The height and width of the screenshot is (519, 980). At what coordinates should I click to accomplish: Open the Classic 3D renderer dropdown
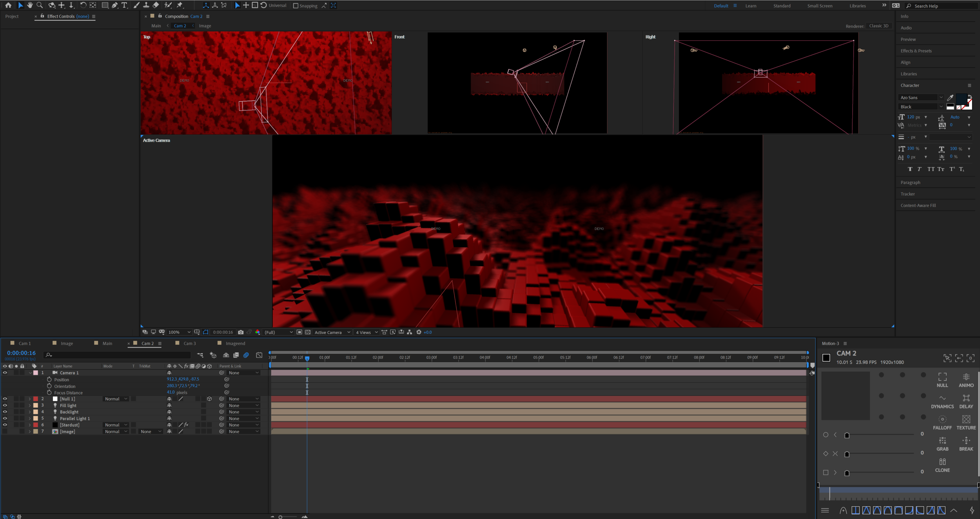[878, 26]
